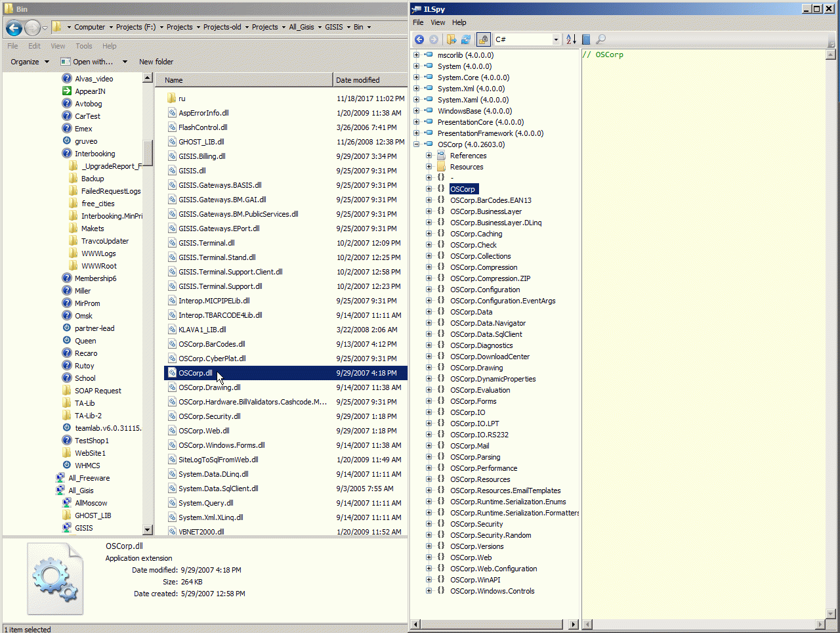Open Explorer's Tools menu
The height and width of the screenshot is (633, 840).
[x=84, y=46]
